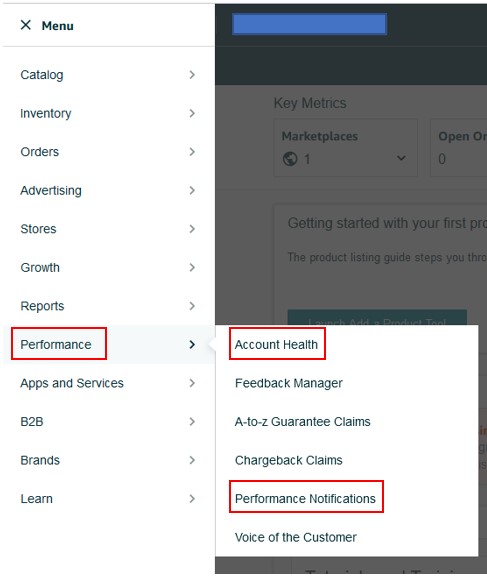The width and height of the screenshot is (487, 576).
Task: Open the Learn menu entry
Action: click(x=37, y=499)
